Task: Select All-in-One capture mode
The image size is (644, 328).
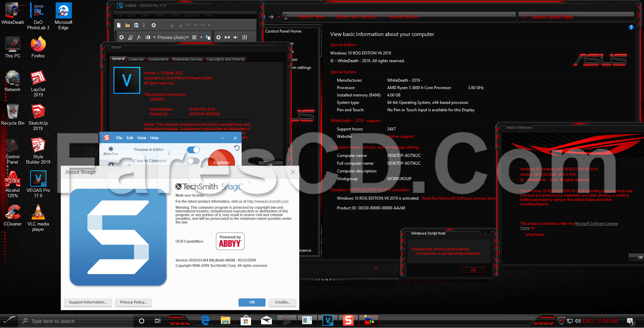Action: pos(111,151)
